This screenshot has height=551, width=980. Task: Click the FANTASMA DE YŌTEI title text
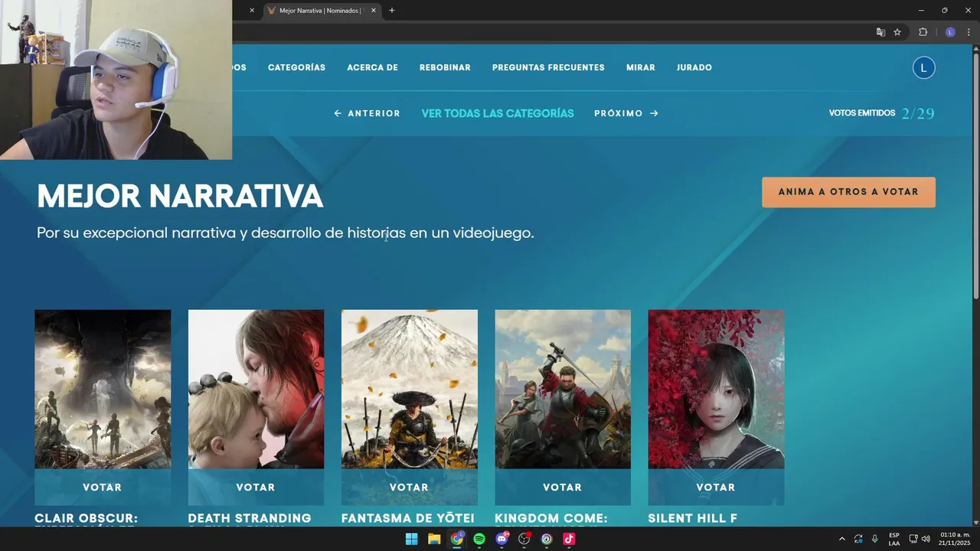(408, 518)
